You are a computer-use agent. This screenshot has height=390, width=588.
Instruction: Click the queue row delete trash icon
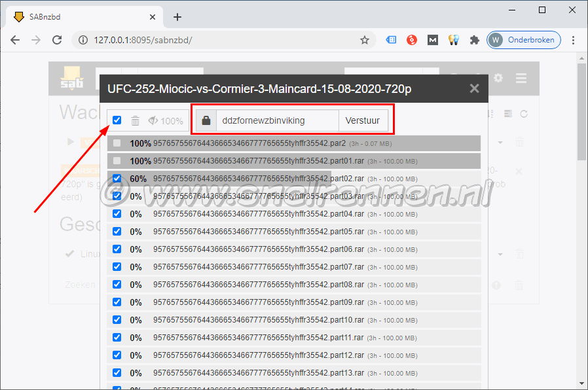519,143
